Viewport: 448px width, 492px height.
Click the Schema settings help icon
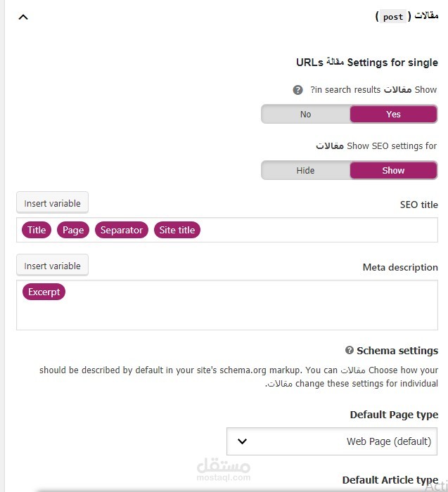(350, 350)
